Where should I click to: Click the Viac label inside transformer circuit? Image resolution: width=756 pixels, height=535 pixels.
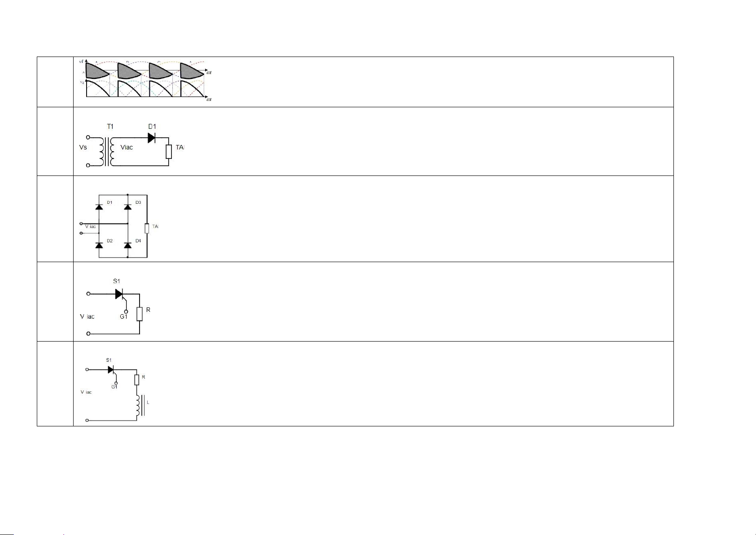(x=127, y=147)
